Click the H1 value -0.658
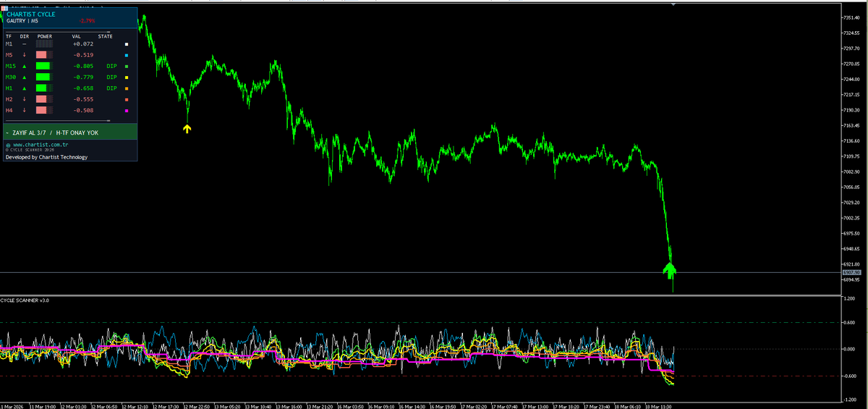868x409 pixels. [82, 88]
